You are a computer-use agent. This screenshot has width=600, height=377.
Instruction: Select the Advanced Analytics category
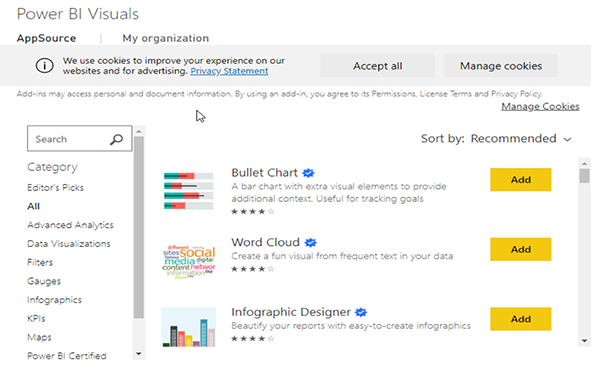(70, 225)
